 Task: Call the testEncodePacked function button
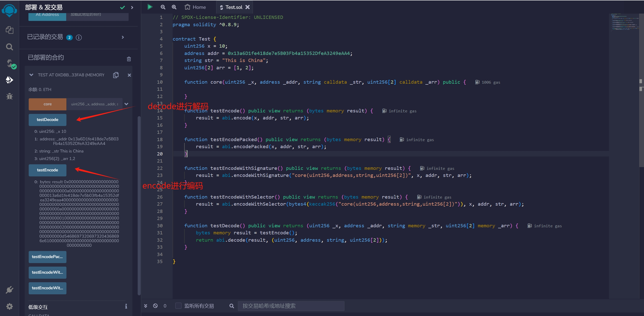[x=47, y=257]
